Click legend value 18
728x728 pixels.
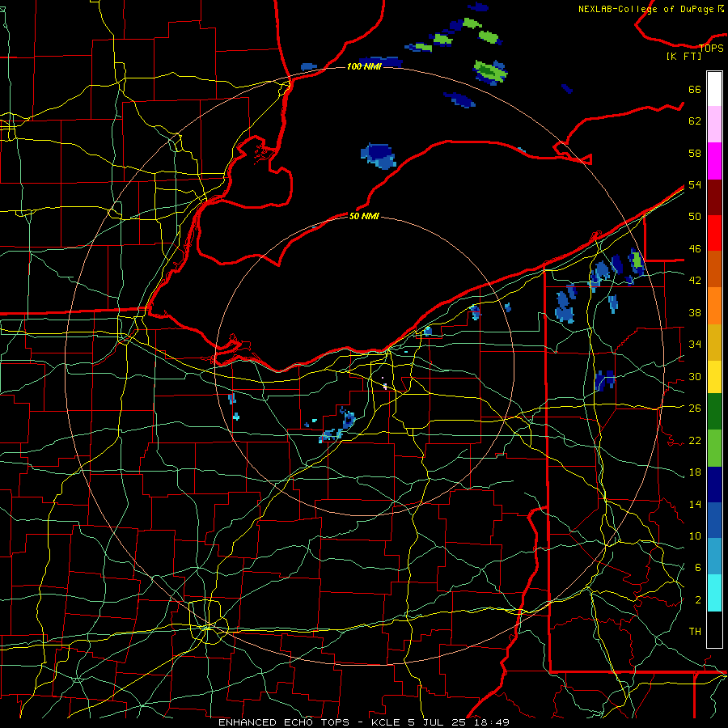click(x=695, y=472)
